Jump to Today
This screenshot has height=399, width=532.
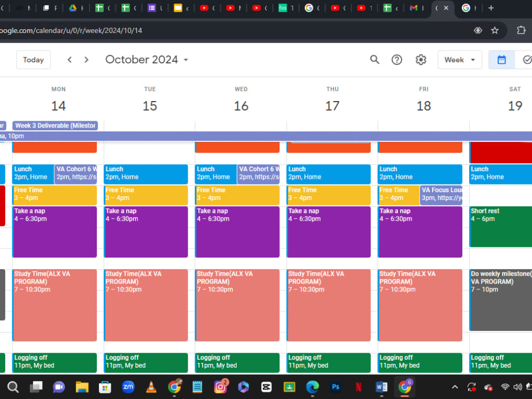[x=33, y=60]
